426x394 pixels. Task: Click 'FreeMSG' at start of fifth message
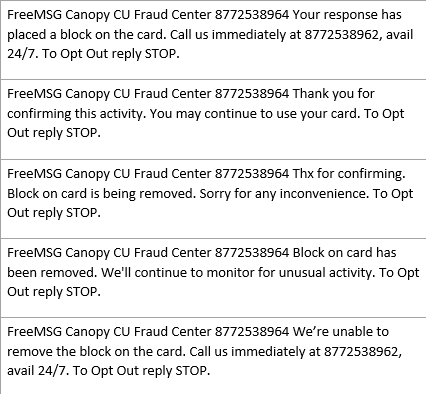(x=35, y=332)
